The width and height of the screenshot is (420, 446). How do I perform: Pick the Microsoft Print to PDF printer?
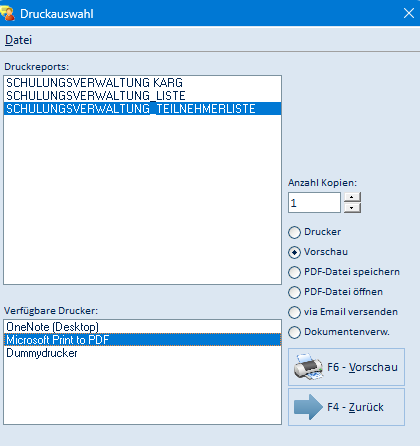click(x=142, y=340)
